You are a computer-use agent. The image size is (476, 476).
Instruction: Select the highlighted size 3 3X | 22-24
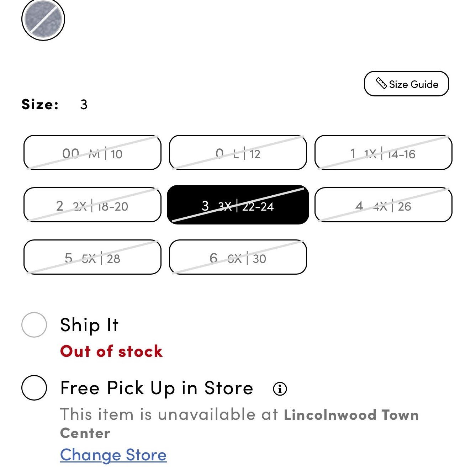pos(238,205)
